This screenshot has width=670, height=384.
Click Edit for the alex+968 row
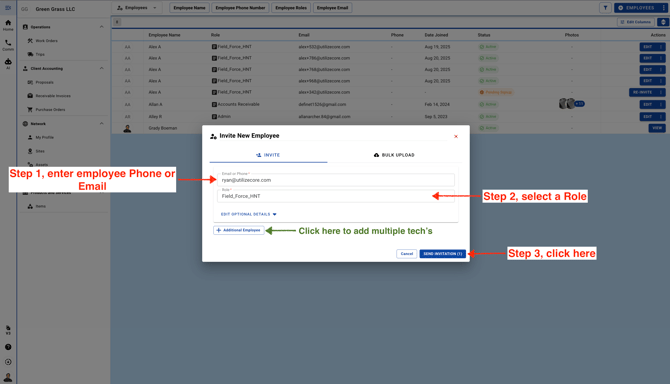coord(648,81)
